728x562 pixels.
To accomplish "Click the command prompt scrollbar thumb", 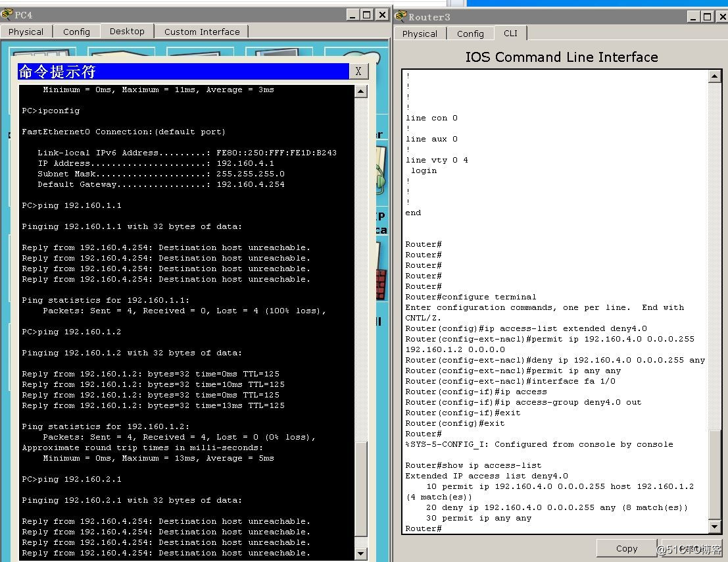I will pos(361,489).
